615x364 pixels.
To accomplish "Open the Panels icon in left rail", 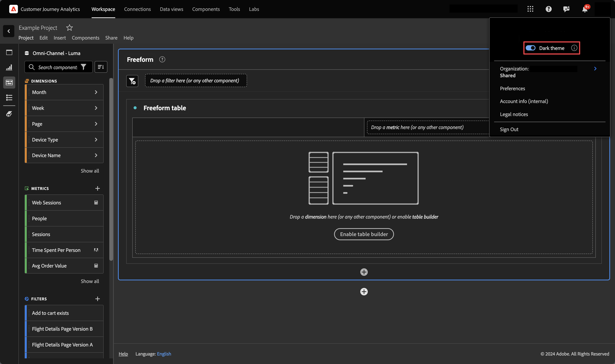I will 9,53.
